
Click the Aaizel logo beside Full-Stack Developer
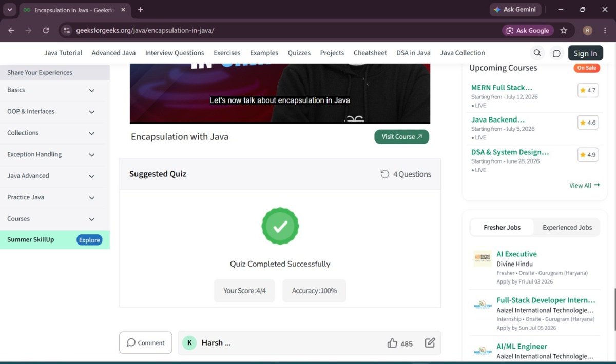click(x=483, y=305)
